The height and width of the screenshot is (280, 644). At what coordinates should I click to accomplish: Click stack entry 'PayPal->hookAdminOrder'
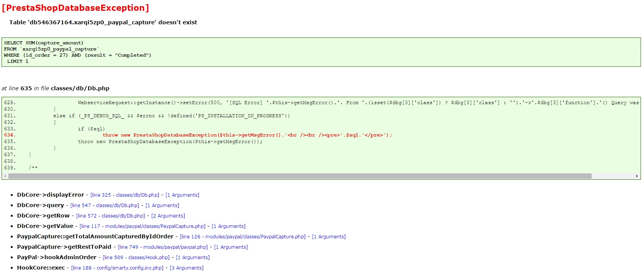coord(57,257)
